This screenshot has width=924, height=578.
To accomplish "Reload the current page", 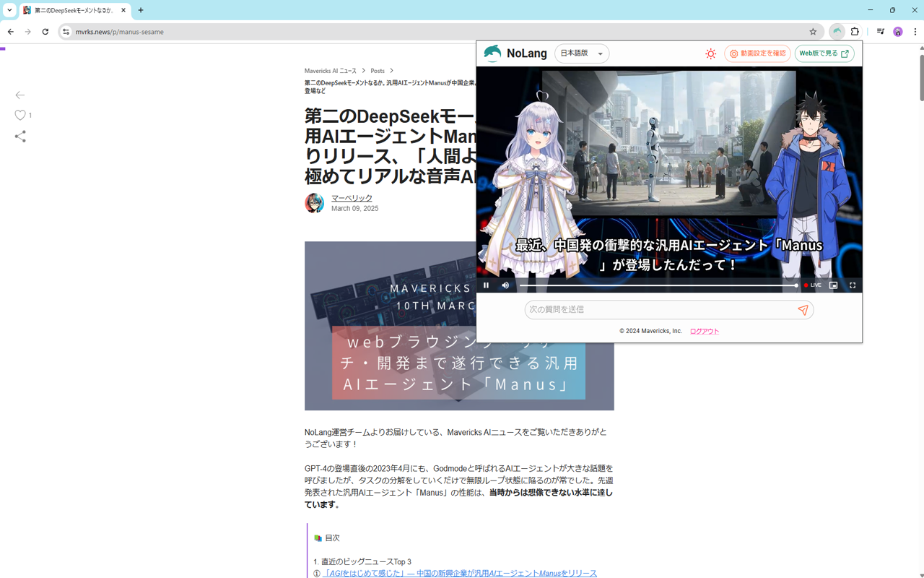I will pyautogui.click(x=45, y=32).
